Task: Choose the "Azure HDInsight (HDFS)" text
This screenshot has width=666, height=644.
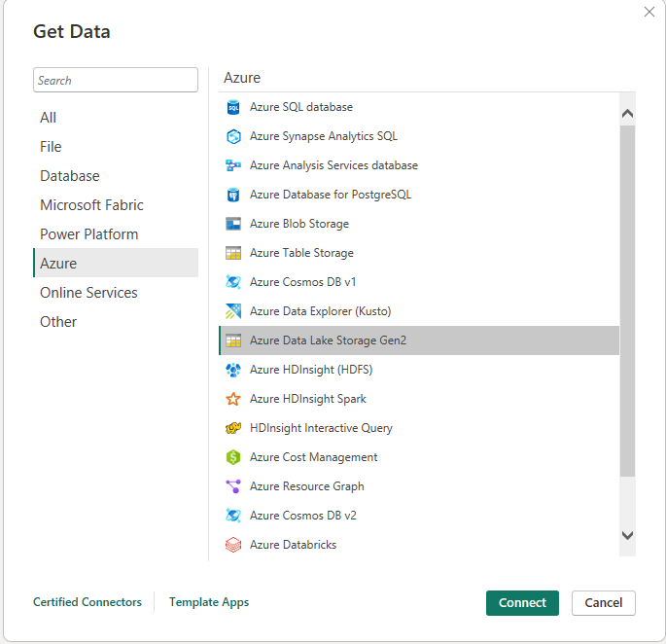Action: (x=311, y=370)
